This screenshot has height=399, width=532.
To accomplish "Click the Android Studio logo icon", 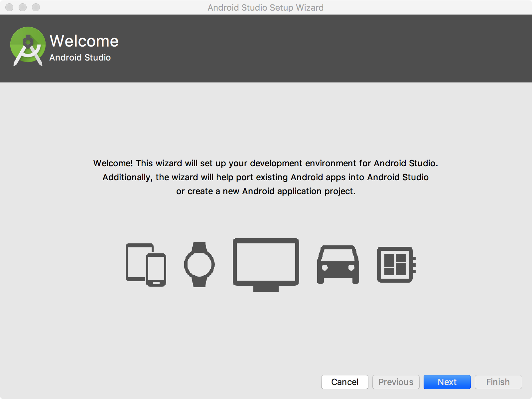I will 28,47.
